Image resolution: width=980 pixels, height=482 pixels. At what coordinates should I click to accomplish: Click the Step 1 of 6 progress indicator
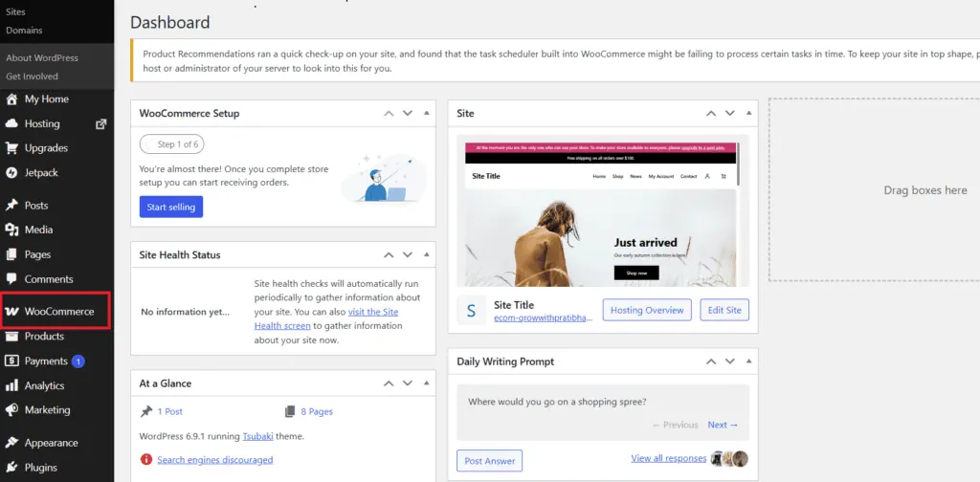(172, 144)
